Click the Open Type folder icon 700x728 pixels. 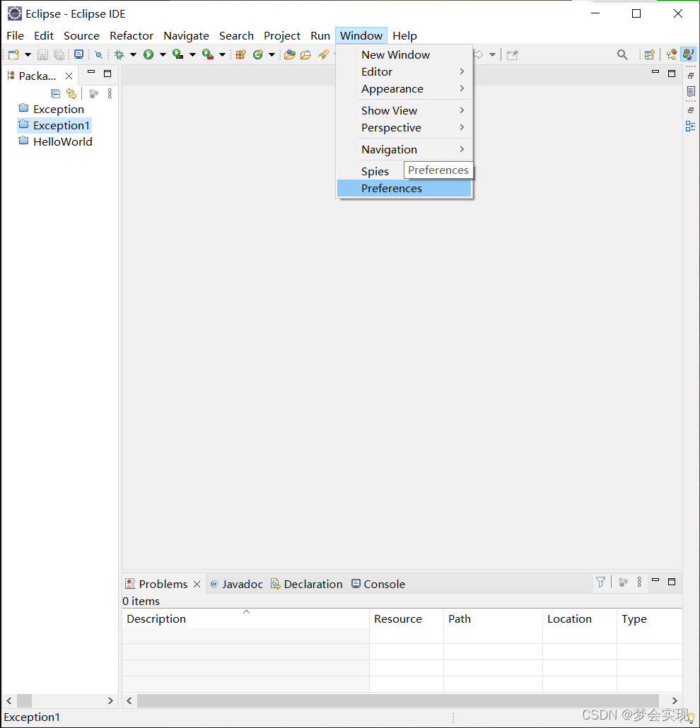(290, 55)
